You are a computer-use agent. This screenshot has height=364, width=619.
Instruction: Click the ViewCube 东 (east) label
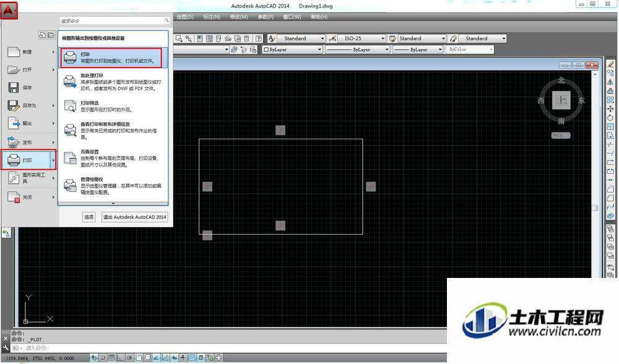point(581,101)
